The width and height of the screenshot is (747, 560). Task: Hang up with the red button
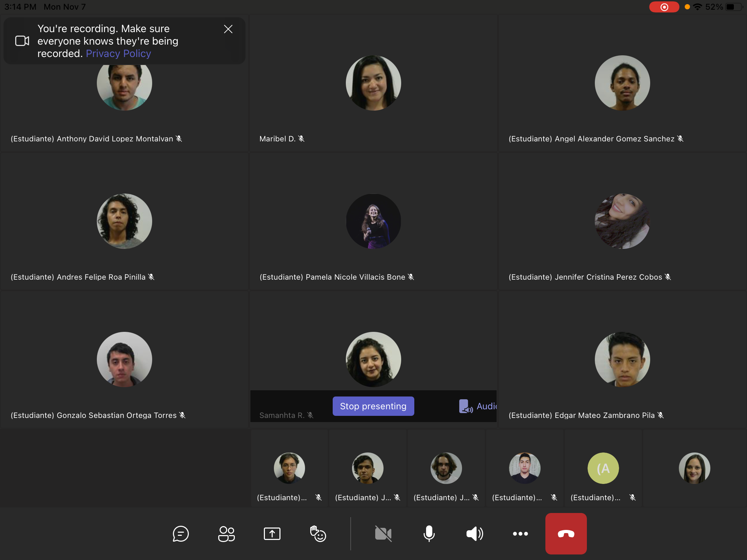566,534
